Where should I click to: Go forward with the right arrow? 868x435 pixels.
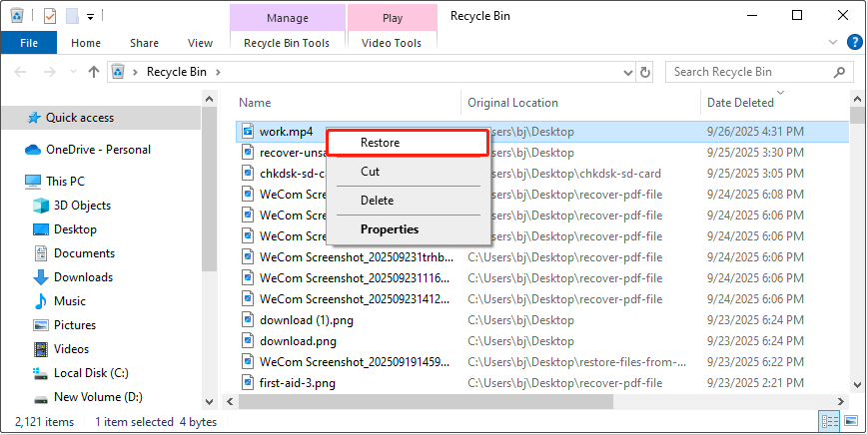[50, 72]
